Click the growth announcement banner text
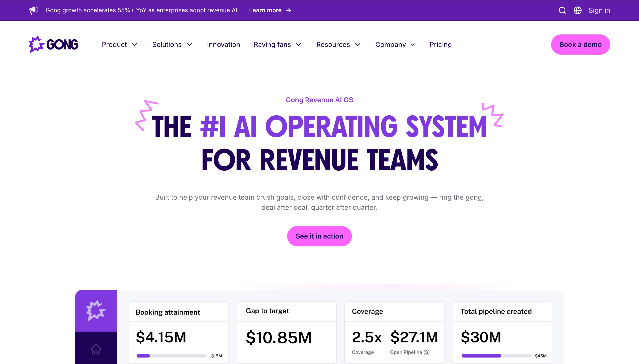This screenshot has height=364, width=639. 142,10
